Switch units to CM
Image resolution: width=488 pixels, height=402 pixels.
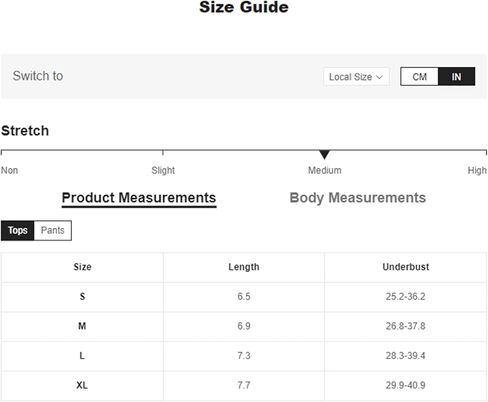[x=419, y=77]
